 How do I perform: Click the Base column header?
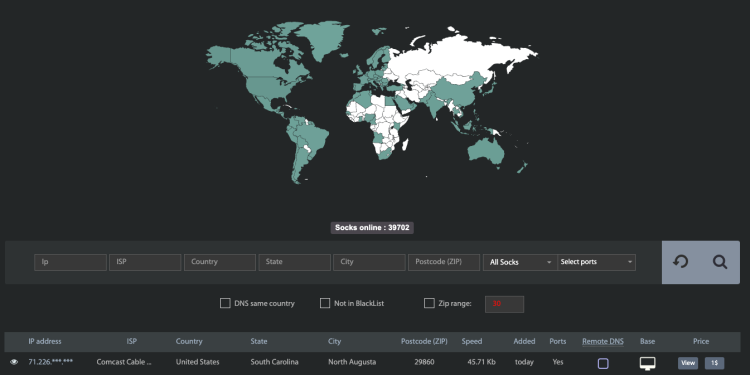click(x=647, y=342)
